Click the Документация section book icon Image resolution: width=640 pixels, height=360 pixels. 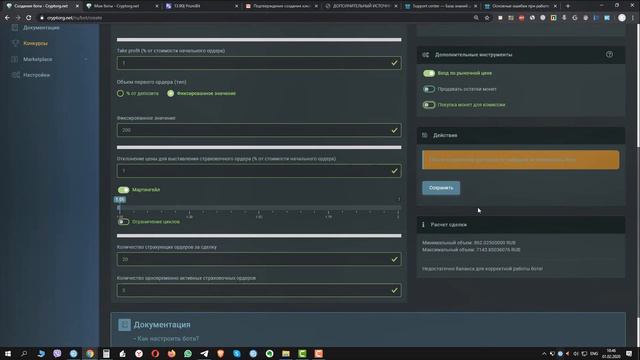[x=124, y=324]
